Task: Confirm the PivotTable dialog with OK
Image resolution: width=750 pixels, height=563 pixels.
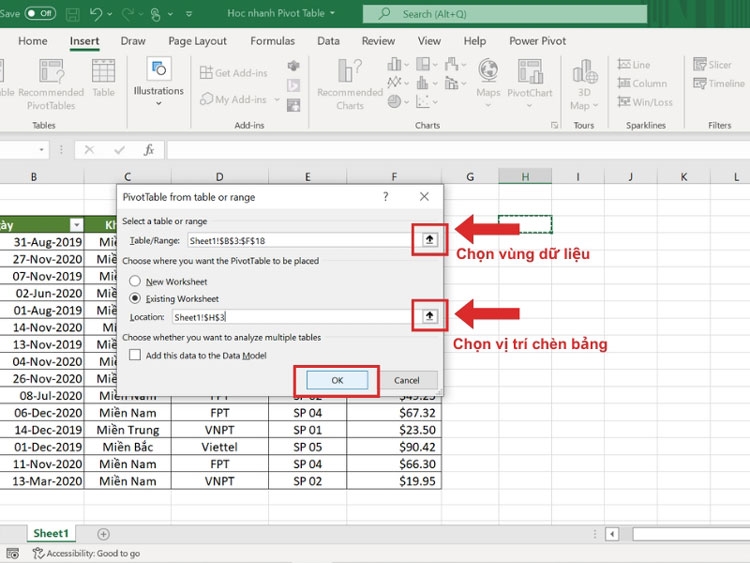Action: pos(337,380)
